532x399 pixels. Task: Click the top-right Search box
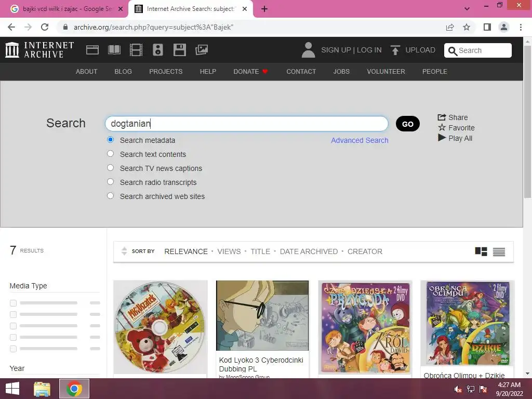(478, 50)
